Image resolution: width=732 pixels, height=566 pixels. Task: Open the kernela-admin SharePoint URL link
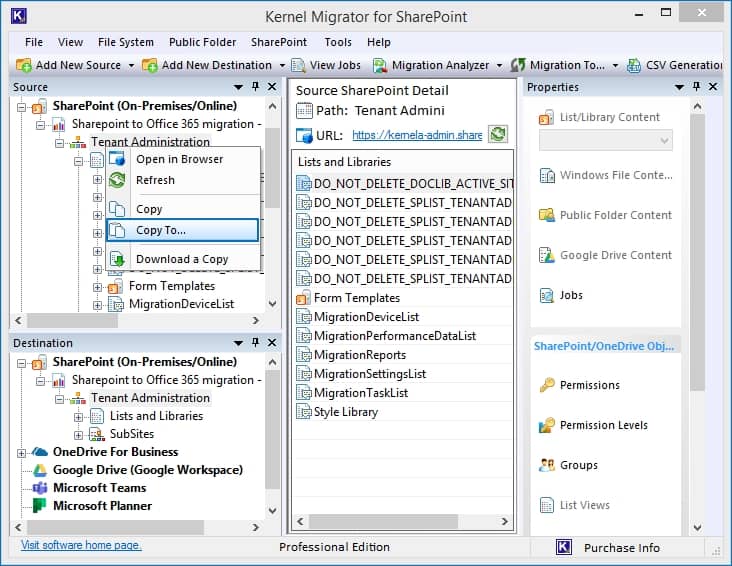click(x=417, y=135)
